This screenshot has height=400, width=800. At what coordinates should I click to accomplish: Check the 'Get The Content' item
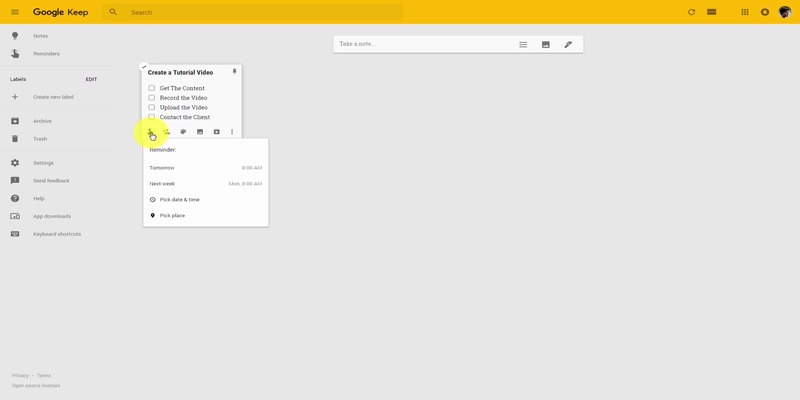pyautogui.click(x=152, y=88)
